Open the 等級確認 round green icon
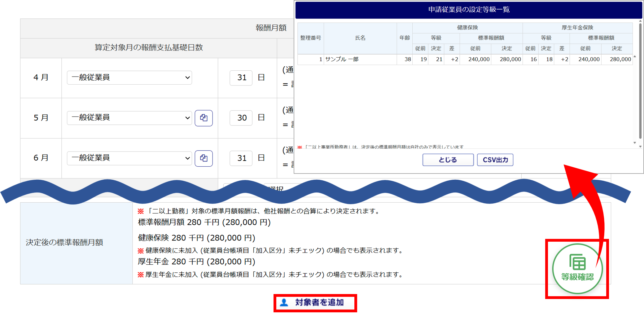 (577, 268)
